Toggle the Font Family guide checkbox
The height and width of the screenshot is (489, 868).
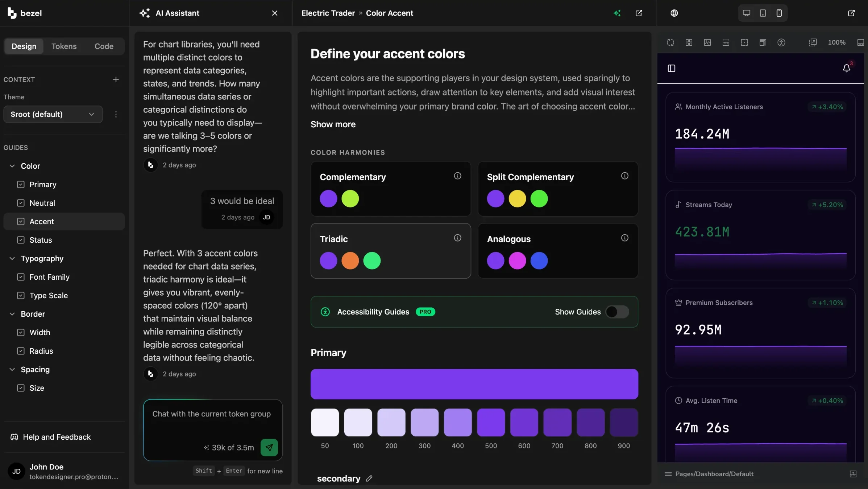pos(21,277)
